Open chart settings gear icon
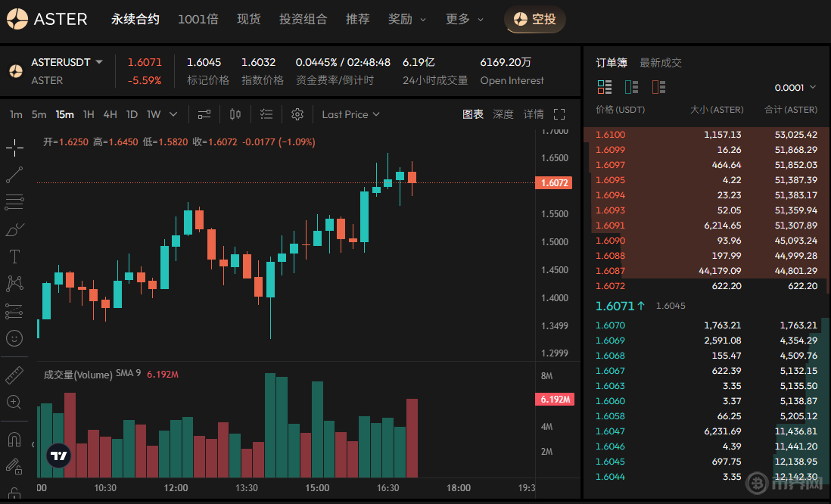 pos(297,114)
